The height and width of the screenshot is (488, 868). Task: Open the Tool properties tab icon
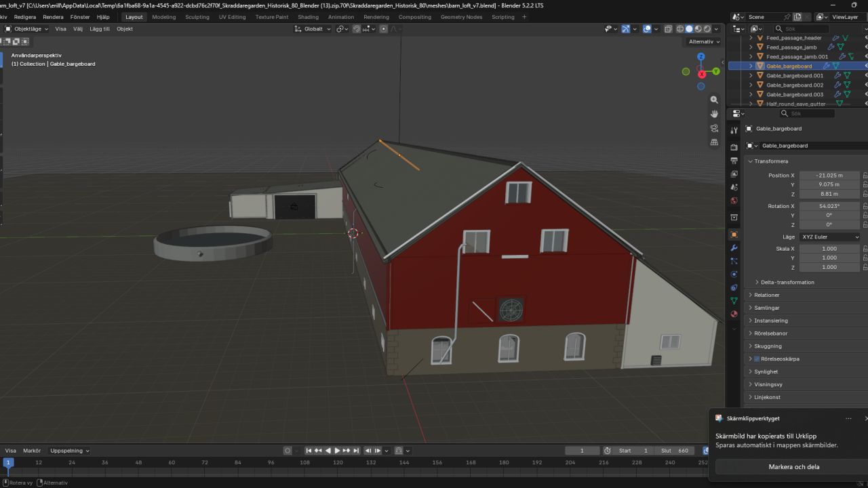point(734,130)
